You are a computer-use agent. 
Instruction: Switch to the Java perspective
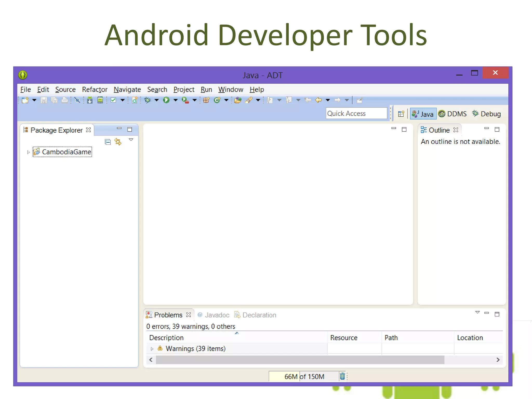point(423,114)
